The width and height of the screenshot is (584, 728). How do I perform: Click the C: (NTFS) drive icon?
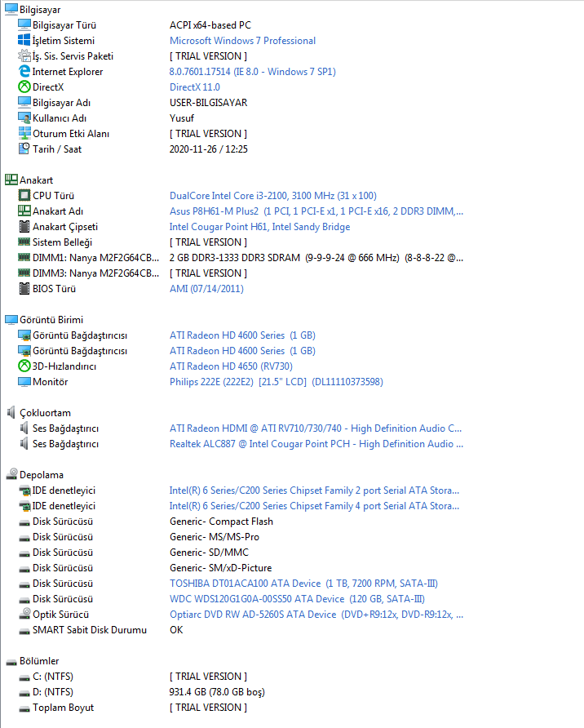point(24,677)
